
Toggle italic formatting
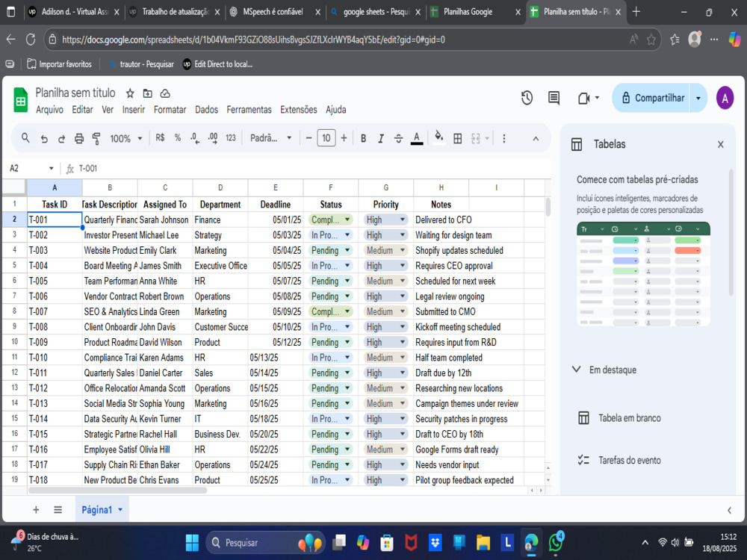(381, 139)
